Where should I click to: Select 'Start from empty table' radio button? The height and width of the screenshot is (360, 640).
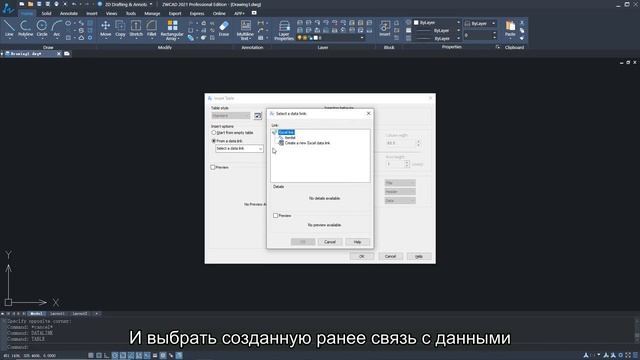pos(213,133)
